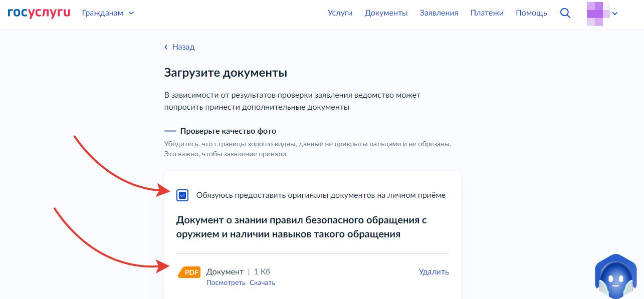Screen dimensions: 644x299
Task: Open the robot assistant chat icon
Action: pos(615,276)
